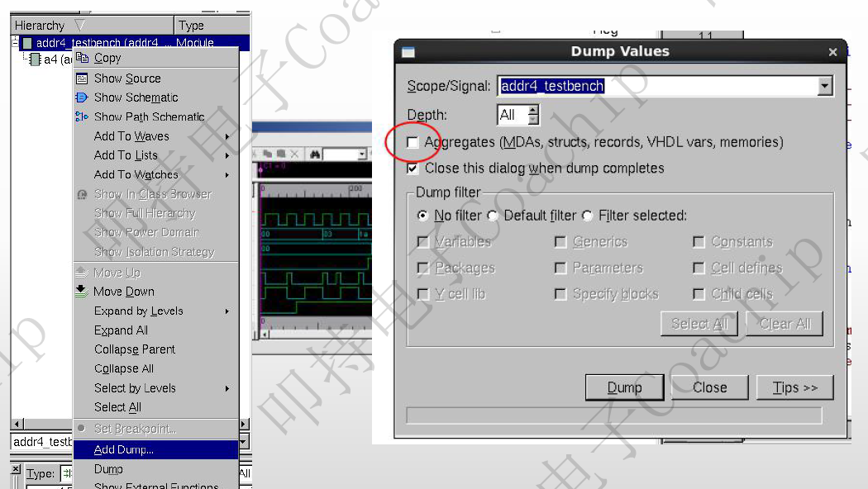Click the Hierarchy filter funnel icon
Image resolution: width=868 pixels, height=489 pixels.
pyautogui.click(x=79, y=25)
